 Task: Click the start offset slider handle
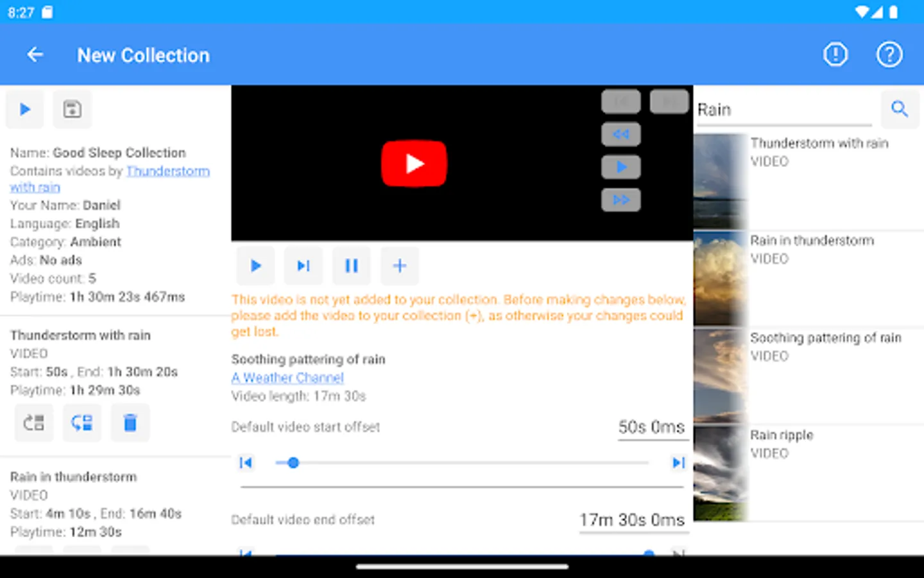point(293,462)
